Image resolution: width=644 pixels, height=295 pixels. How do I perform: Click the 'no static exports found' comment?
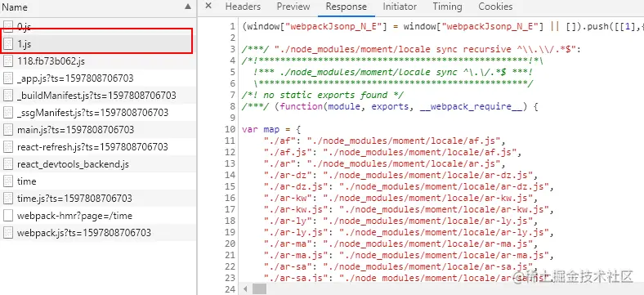(x=323, y=95)
